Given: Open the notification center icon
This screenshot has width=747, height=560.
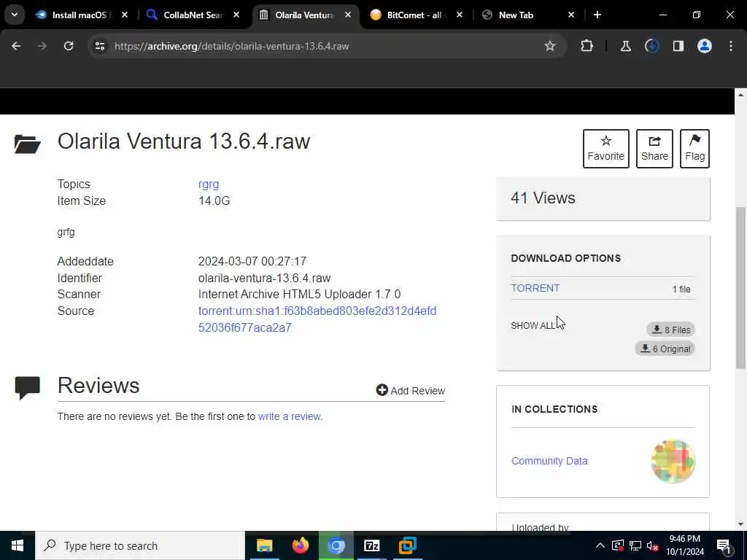Looking at the screenshot, I should click(724, 545).
